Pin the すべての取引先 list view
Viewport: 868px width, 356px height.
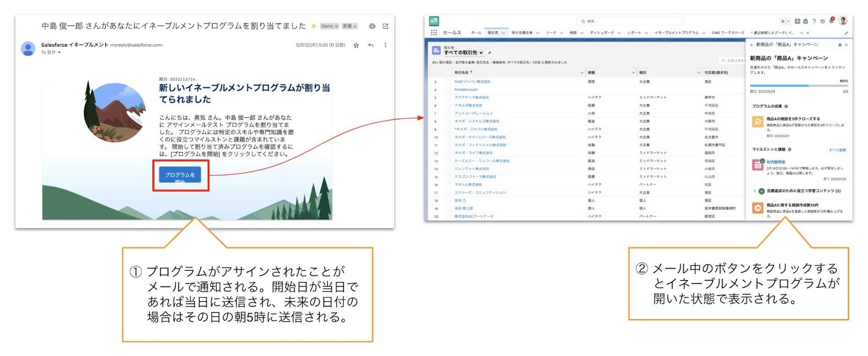[489, 53]
